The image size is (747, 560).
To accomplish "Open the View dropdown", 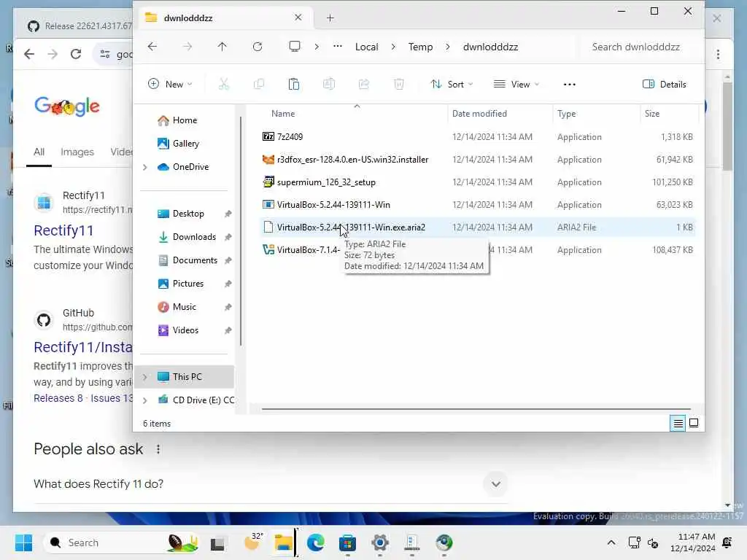I will [516, 85].
